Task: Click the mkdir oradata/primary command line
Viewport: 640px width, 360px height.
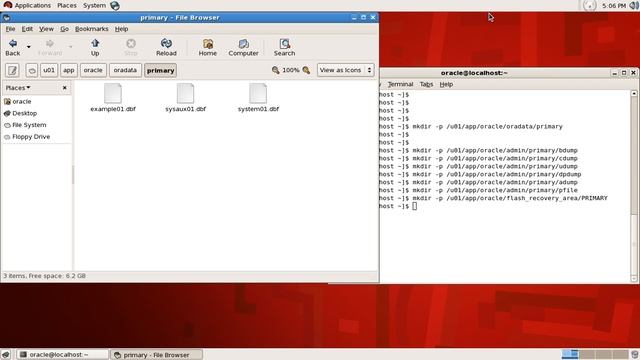Action: [487, 127]
